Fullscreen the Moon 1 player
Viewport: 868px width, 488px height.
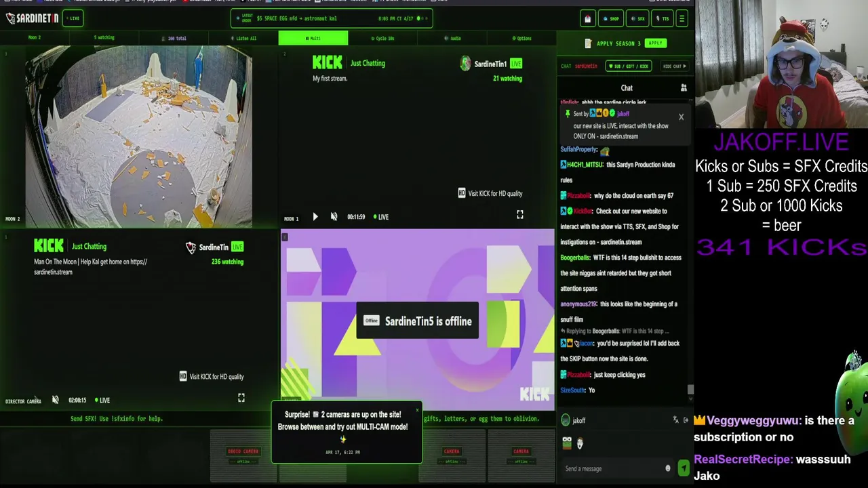tap(520, 215)
